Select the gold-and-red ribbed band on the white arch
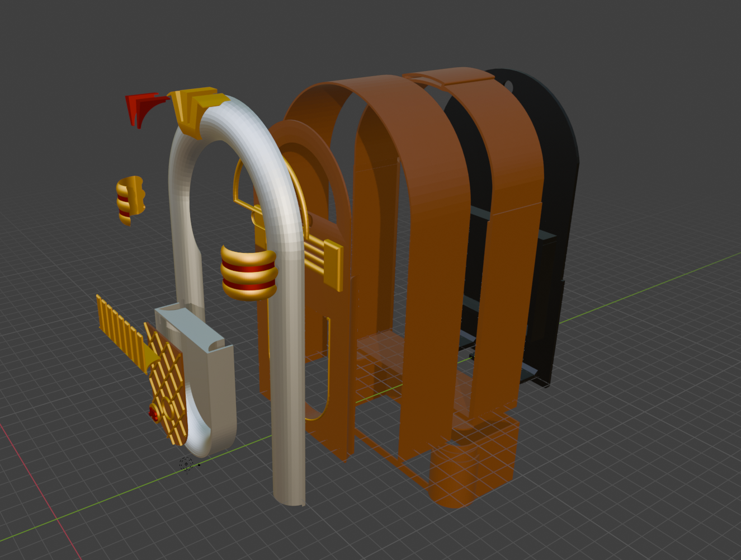741x560 pixels. (248, 272)
